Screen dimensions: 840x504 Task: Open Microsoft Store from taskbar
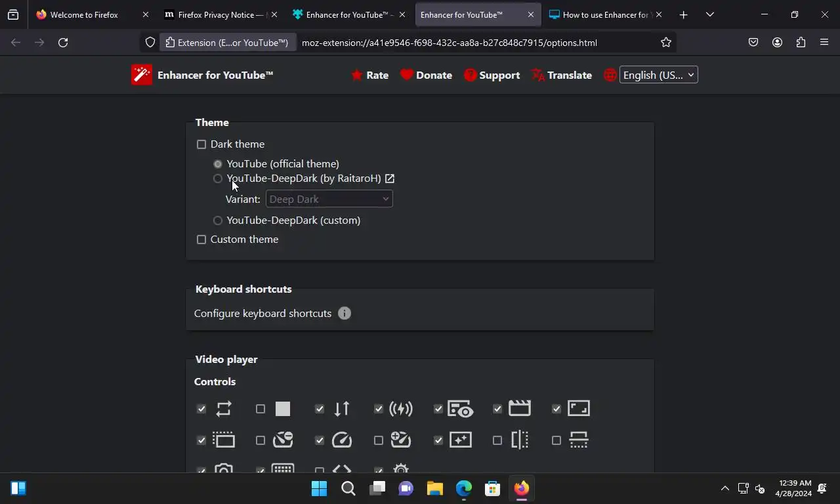[x=493, y=488]
